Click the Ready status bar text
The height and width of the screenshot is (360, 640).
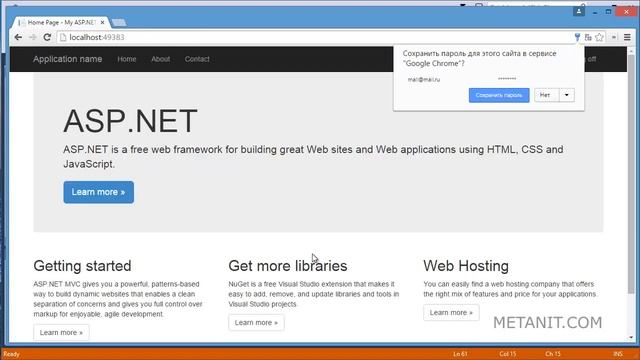pyautogui.click(x=11, y=354)
